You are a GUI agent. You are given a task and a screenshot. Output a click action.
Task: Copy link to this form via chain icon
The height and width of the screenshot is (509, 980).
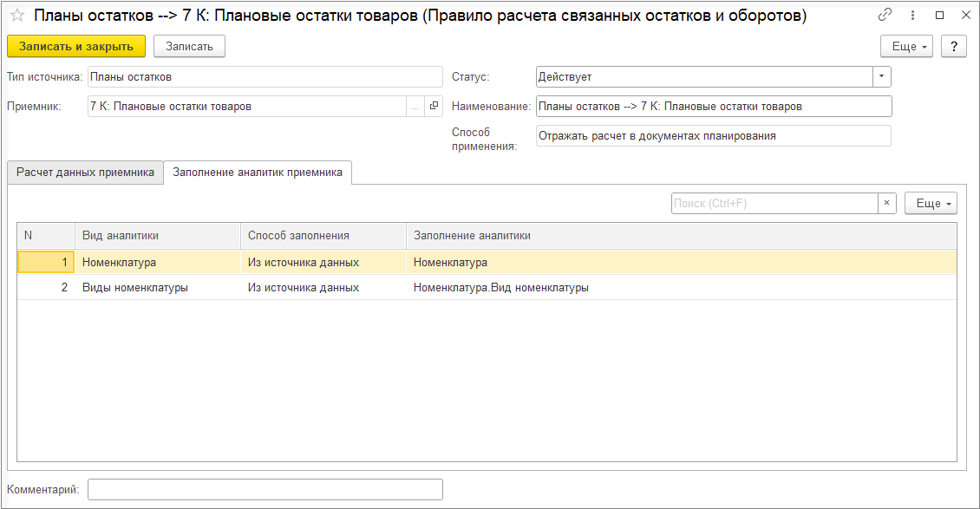(885, 15)
